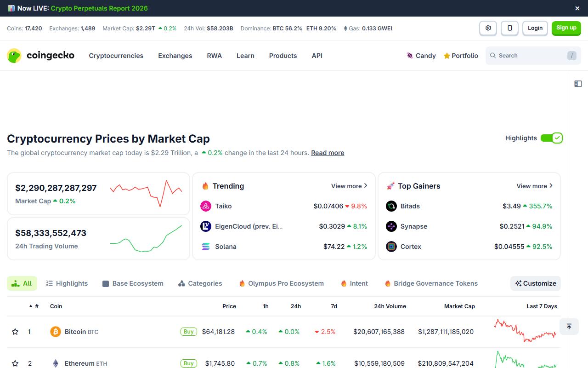The width and height of the screenshot is (588, 368).
Task: Favorite Bitcoin with the star icon
Action: click(15, 332)
